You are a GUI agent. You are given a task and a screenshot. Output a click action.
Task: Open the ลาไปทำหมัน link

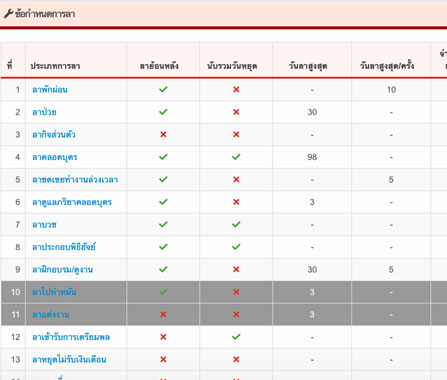click(x=54, y=292)
